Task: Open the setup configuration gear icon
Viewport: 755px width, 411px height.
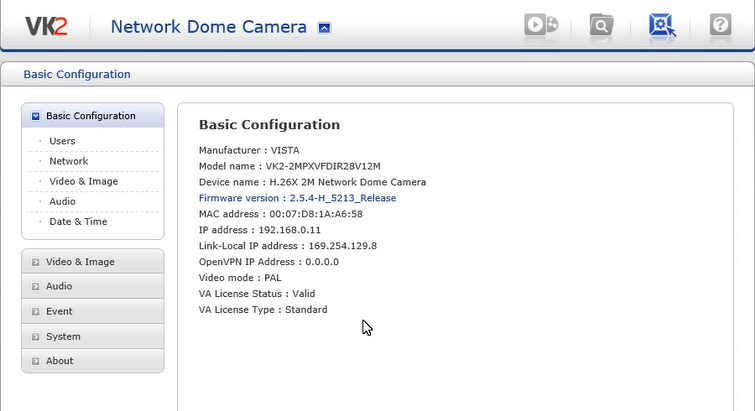Action: 662,25
